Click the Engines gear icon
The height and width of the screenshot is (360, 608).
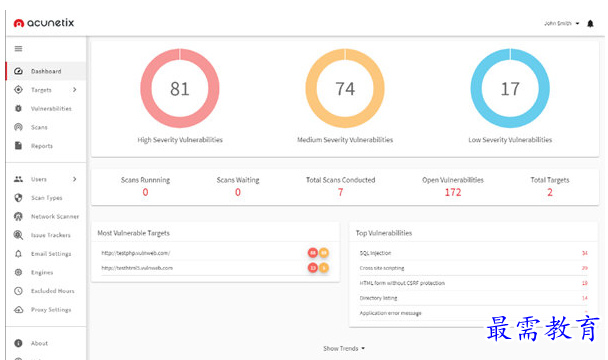18,272
